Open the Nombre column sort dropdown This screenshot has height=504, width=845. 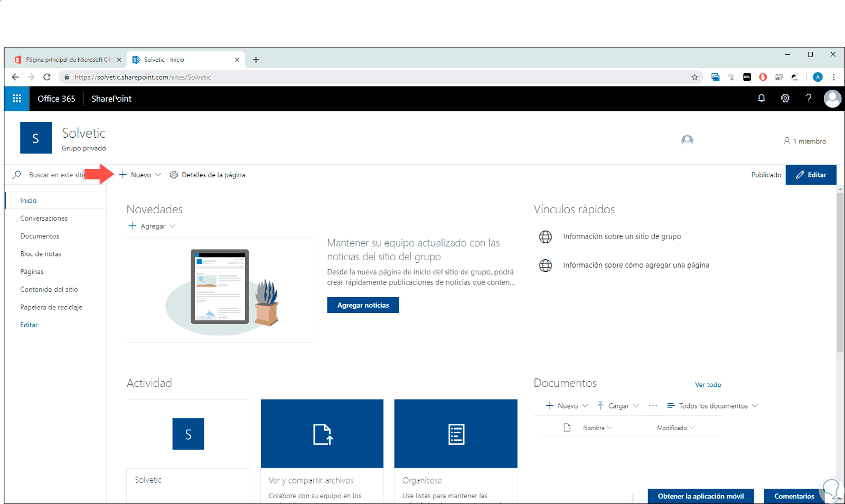click(598, 428)
